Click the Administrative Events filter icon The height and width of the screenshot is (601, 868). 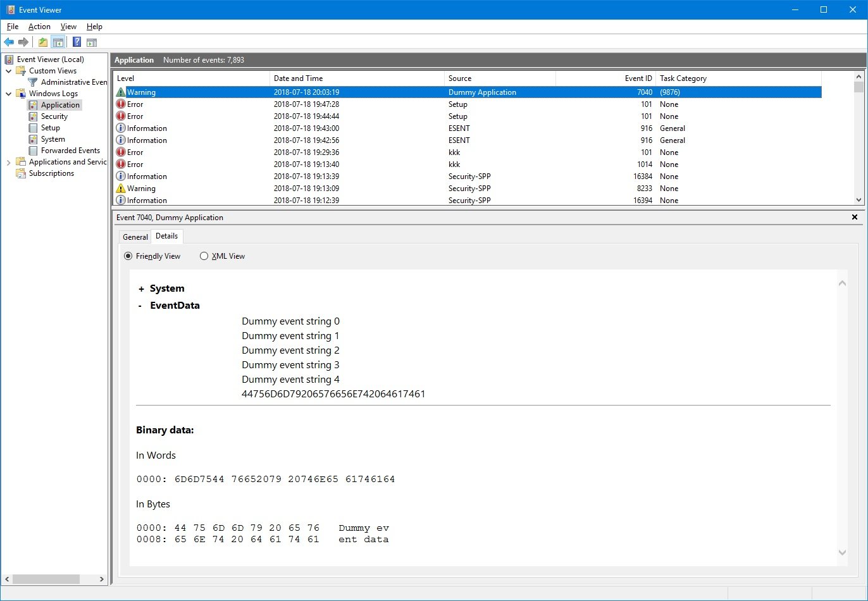[33, 82]
